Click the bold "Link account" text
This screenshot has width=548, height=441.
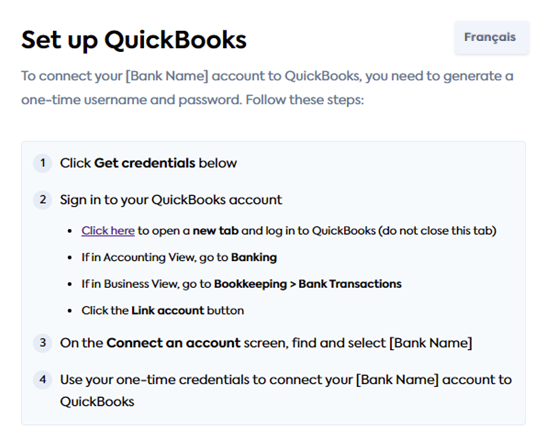[x=168, y=311]
